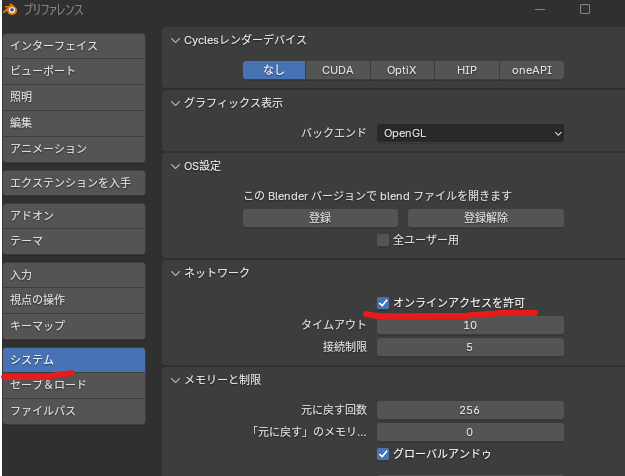The height and width of the screenshot is (476, 625).
Task: Minimize the プリファレンス window
Action: 540,9
